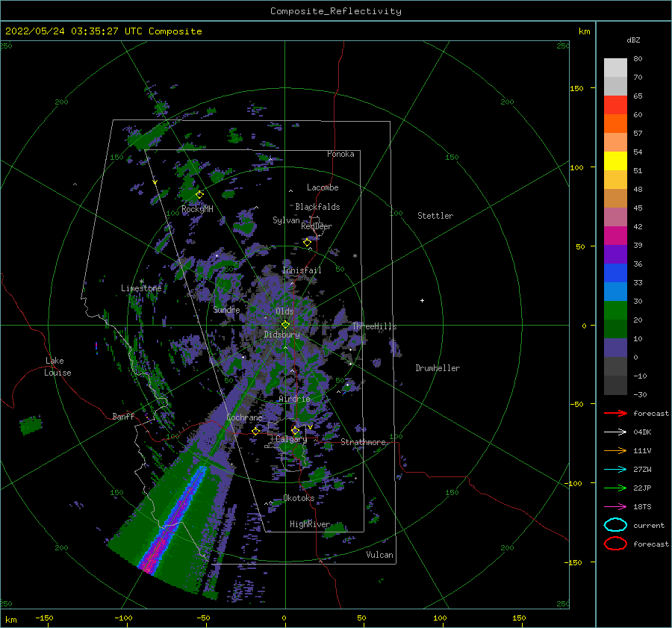This screenshot has width=672, height=628.
Task: Click the magenta 18TS arrow in the legend
Action: (615, 507)
